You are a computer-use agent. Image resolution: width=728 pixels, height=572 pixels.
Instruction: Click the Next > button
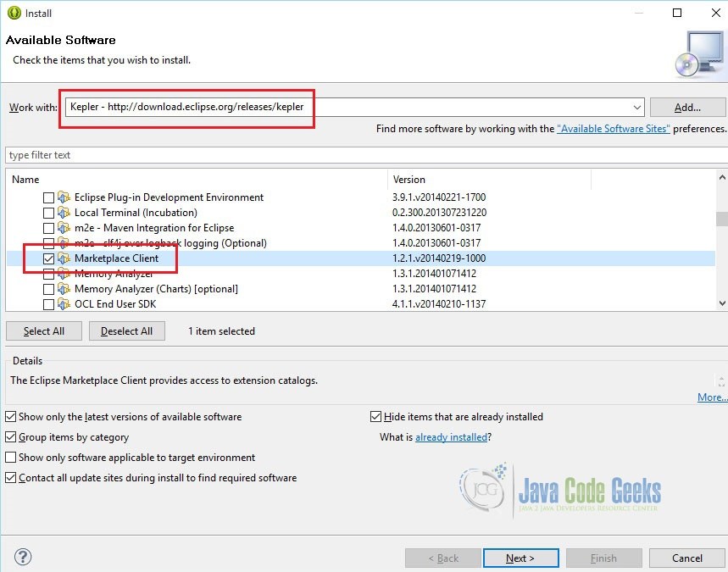[x=520, y=558]
